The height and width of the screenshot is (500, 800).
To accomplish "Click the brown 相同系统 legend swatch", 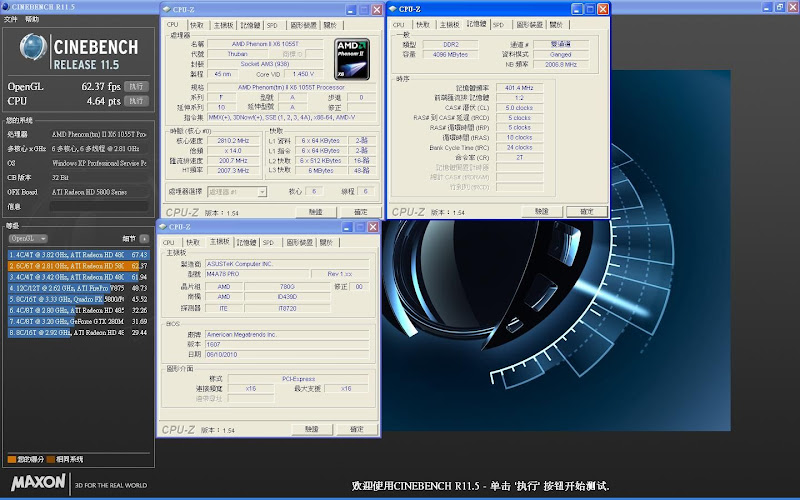I will pos(51,459).
